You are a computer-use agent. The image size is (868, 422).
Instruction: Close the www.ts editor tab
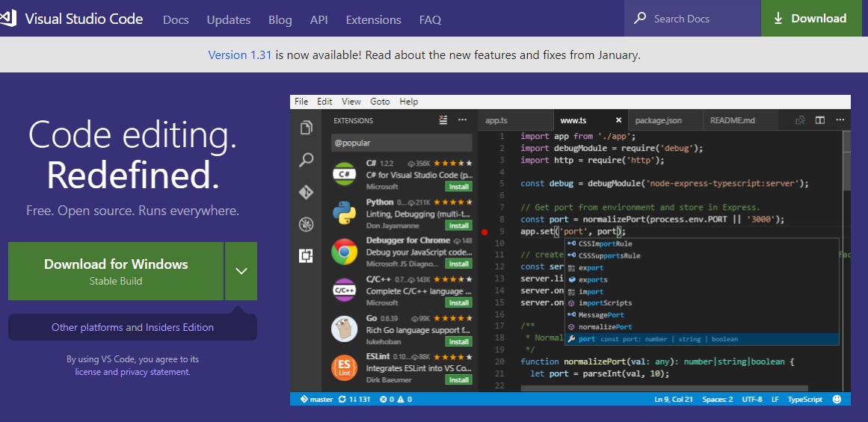click(x=619, y=120)
